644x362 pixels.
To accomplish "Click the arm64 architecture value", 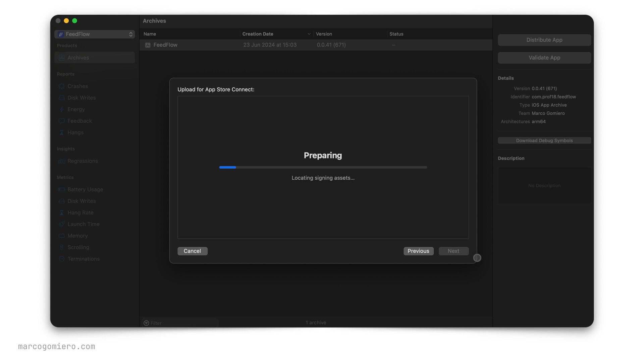I will [538, 122].
